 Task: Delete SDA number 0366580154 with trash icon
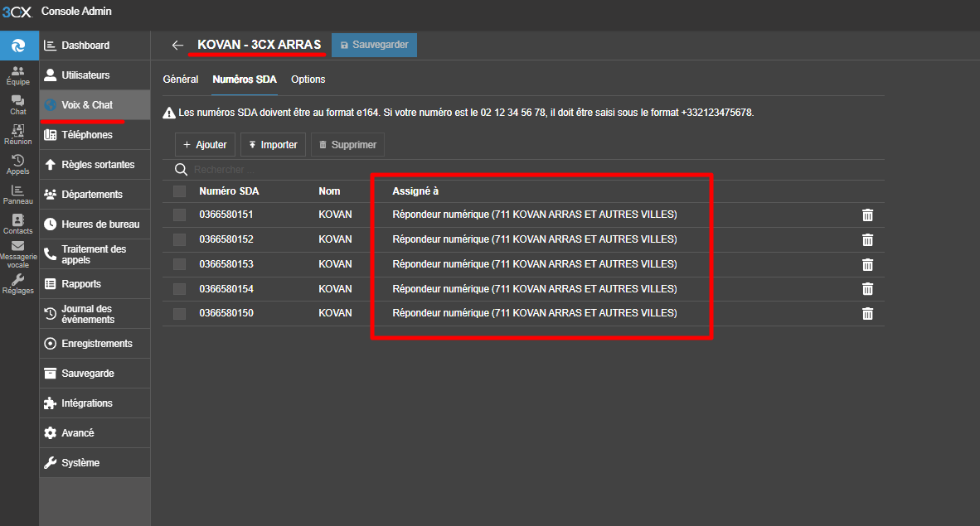tap(867, 288)
